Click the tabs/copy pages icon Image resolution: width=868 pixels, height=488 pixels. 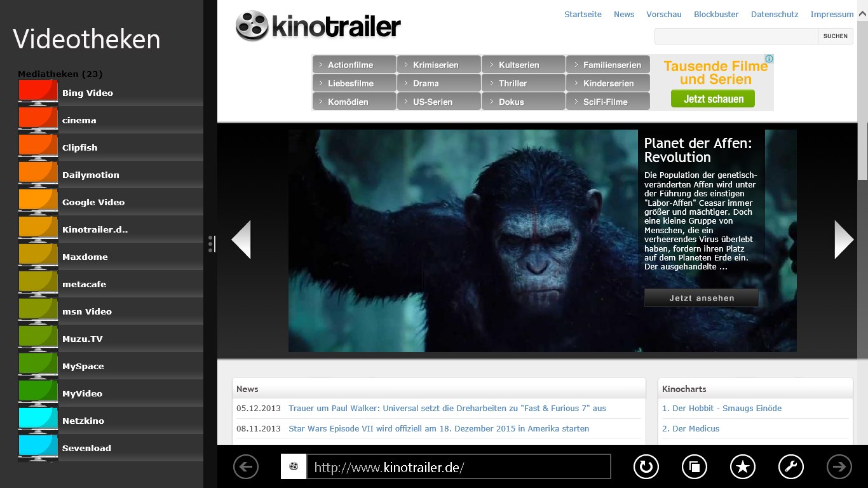(694, 467)
